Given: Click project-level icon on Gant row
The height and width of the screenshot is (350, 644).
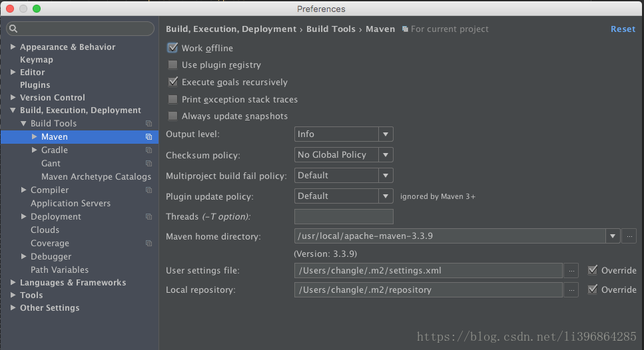Looking at the screenshot, I should pyautogui.click(x=149, y=164).
